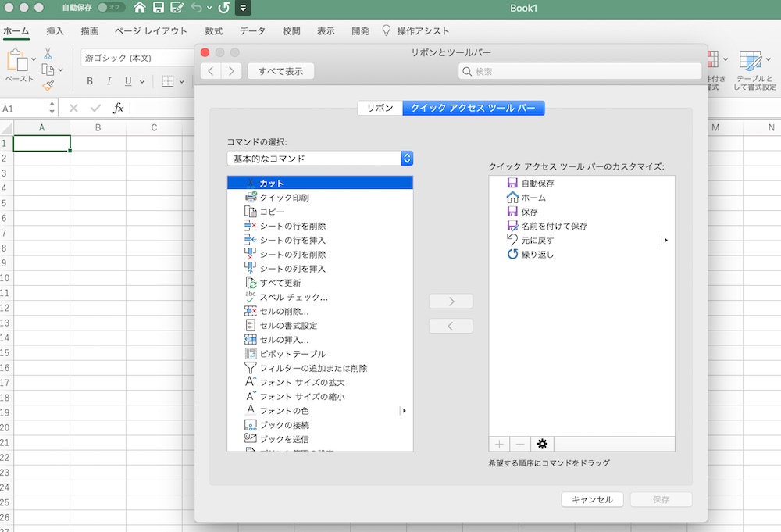Viewport: 781px width, 532px height.
Task: Open the 挿入 ribbon tab
Action: point(55,31)
